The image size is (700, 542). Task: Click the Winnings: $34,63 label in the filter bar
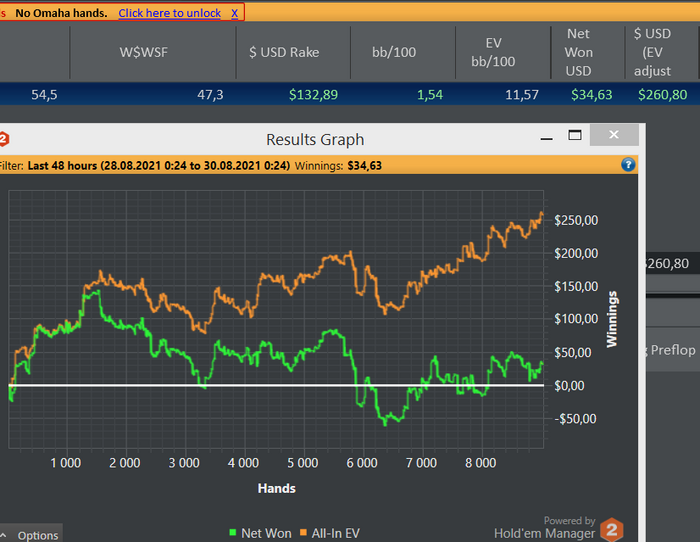tap(338, 166)
